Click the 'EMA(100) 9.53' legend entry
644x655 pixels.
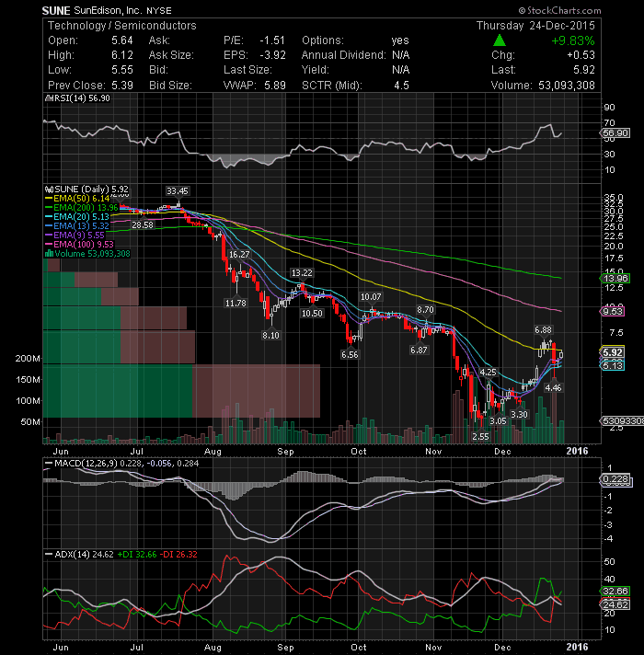coord(84,245)
